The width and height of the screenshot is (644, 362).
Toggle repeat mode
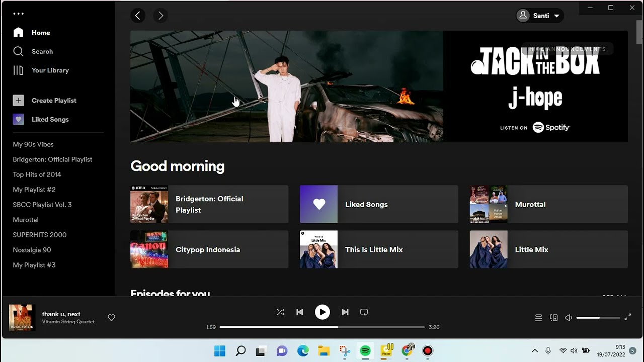364,312
